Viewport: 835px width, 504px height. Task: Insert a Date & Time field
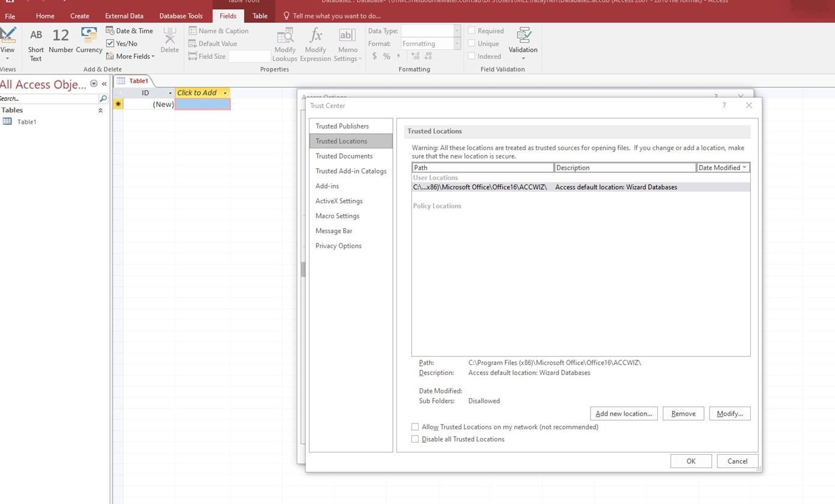pos(129,30)
